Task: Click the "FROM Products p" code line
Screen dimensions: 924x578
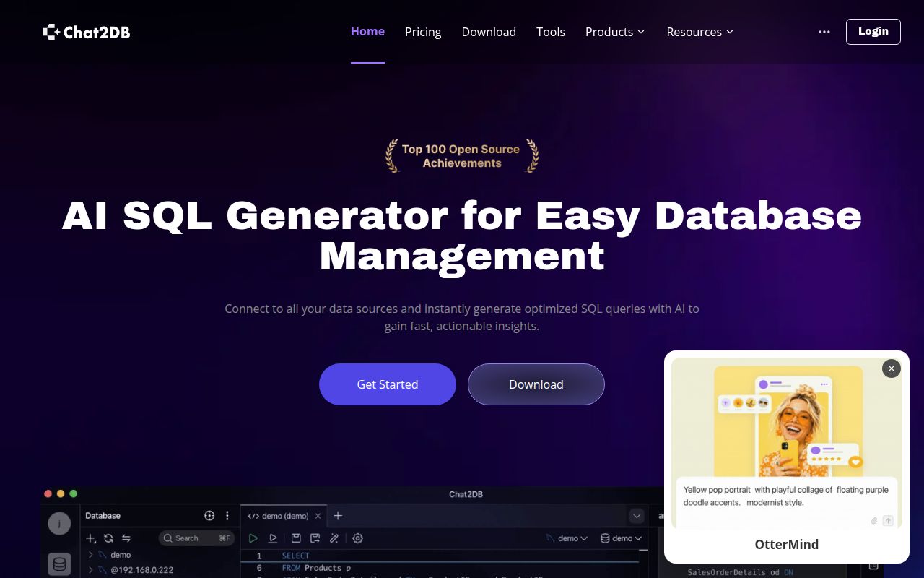Action: coord(316,568)
